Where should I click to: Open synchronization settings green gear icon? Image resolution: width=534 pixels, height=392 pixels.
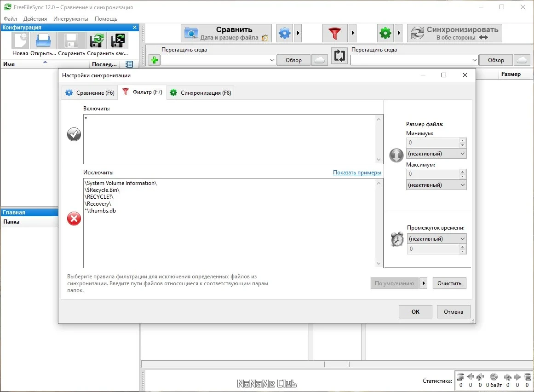385,33
